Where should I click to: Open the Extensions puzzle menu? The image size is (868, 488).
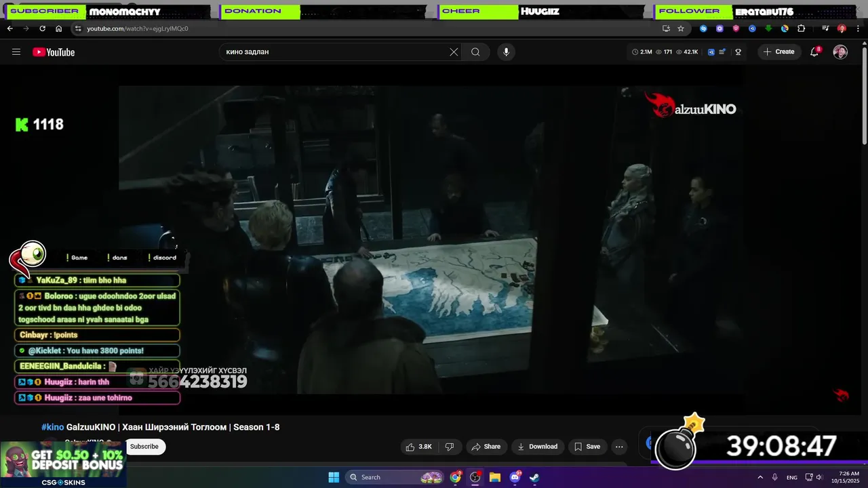[x=801, y=28]
